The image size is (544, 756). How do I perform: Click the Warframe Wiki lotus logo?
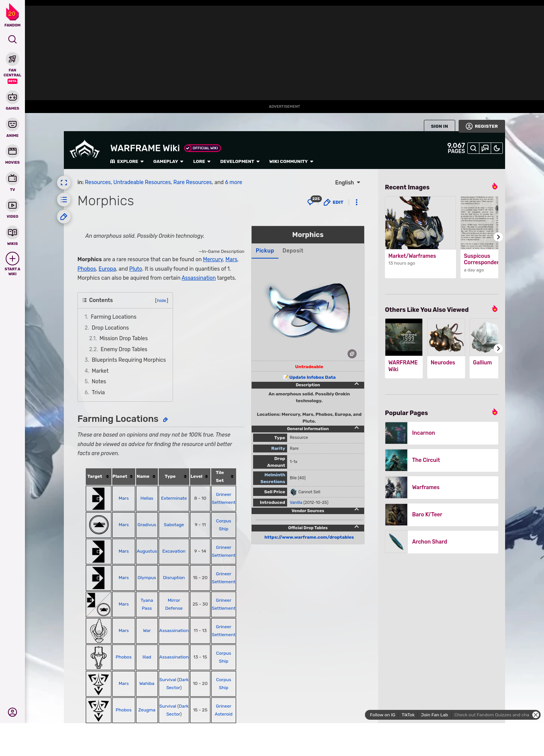85,149
